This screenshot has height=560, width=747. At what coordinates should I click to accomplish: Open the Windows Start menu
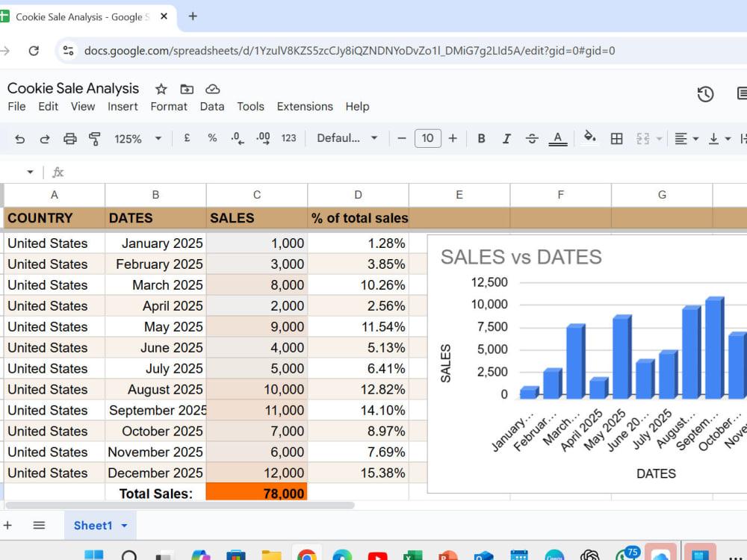point(93,556)
